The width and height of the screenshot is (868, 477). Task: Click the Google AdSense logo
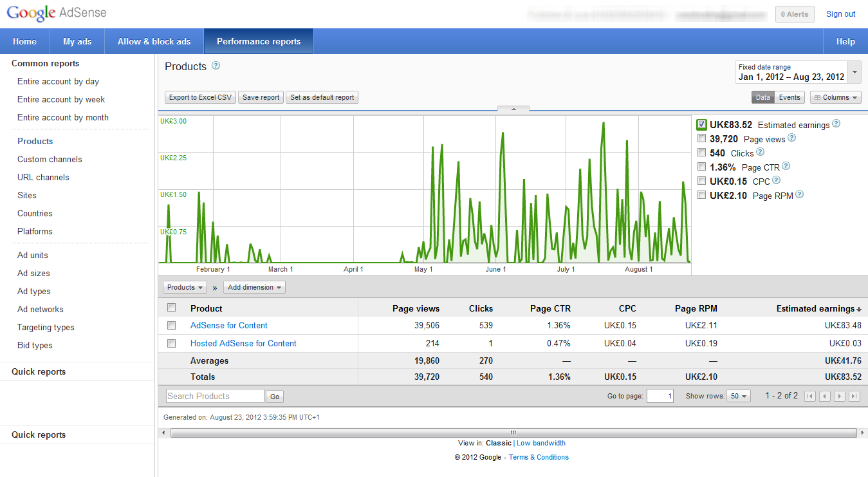(x=57, y=14)
